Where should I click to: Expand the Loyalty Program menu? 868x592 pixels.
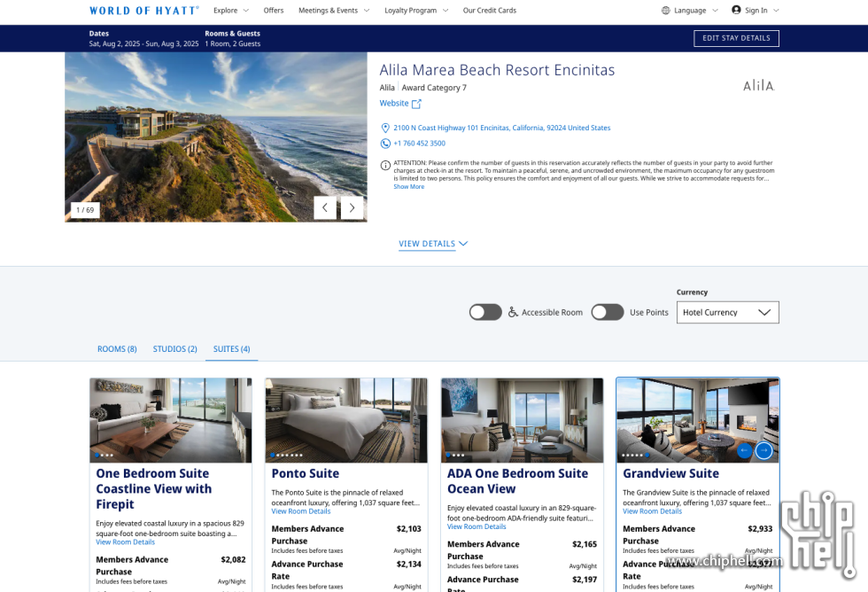click(x=416, y=11)
